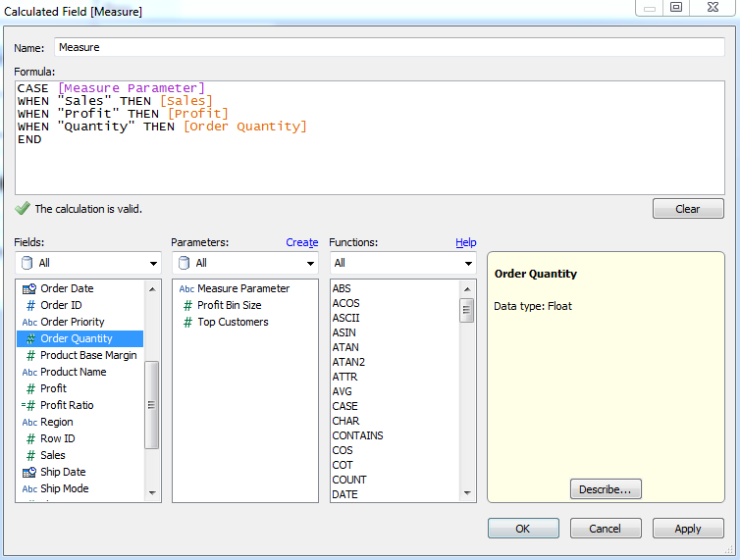The image size is (740, 560).
Task: Open the Functions category dropdown
Action: coord(403,263)
